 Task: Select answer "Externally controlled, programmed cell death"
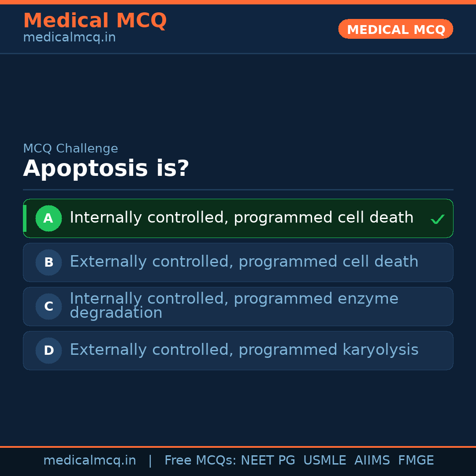point(244,262)
